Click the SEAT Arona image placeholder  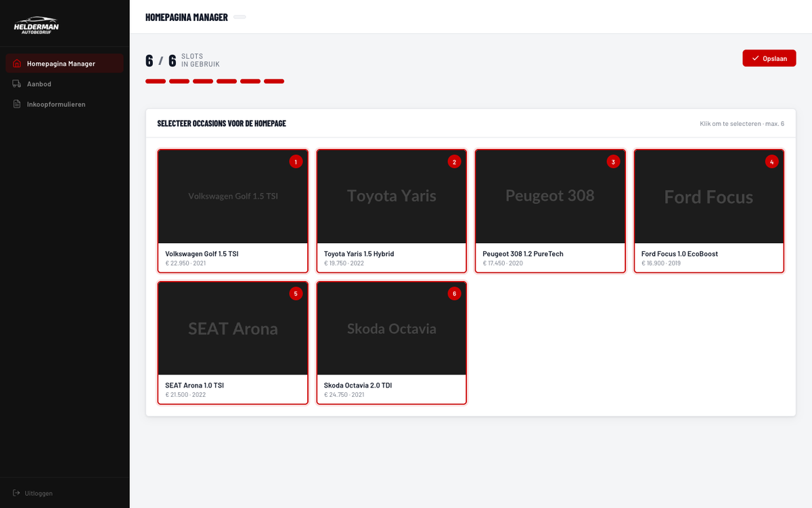click(233, 329)
